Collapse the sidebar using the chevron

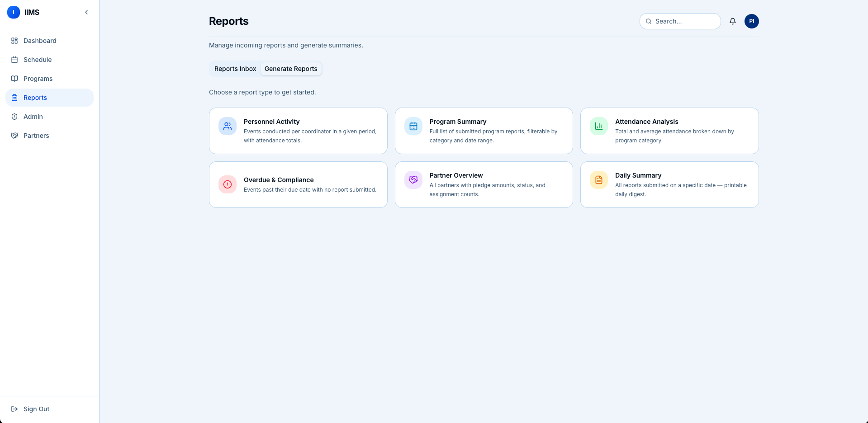click(x=86, y=12)
